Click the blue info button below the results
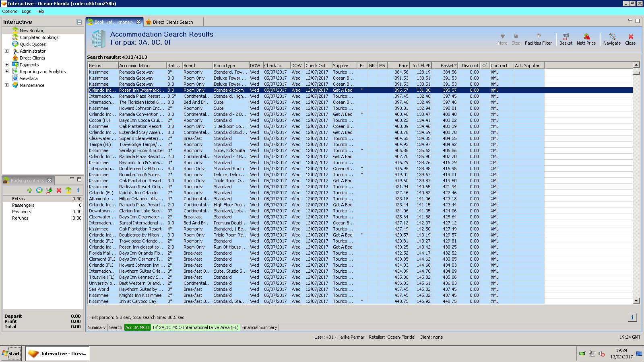 632,317
